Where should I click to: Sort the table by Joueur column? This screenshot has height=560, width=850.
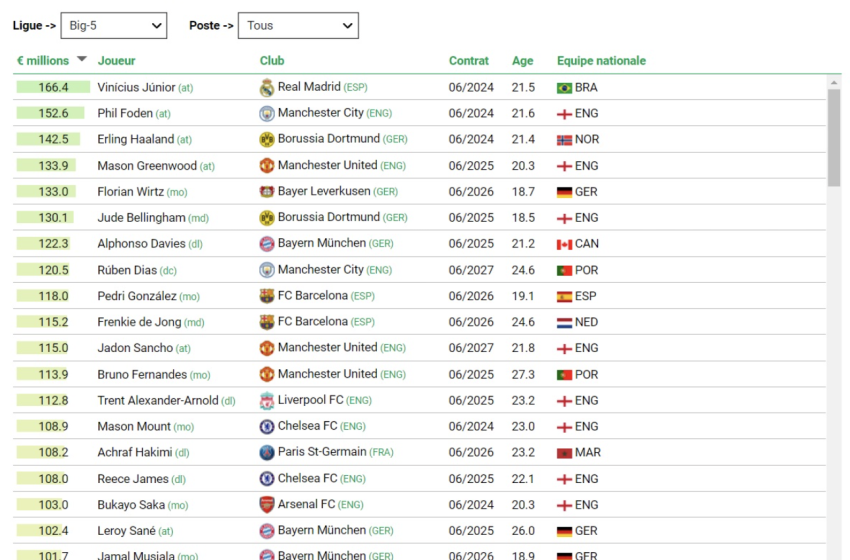[117, 61]
